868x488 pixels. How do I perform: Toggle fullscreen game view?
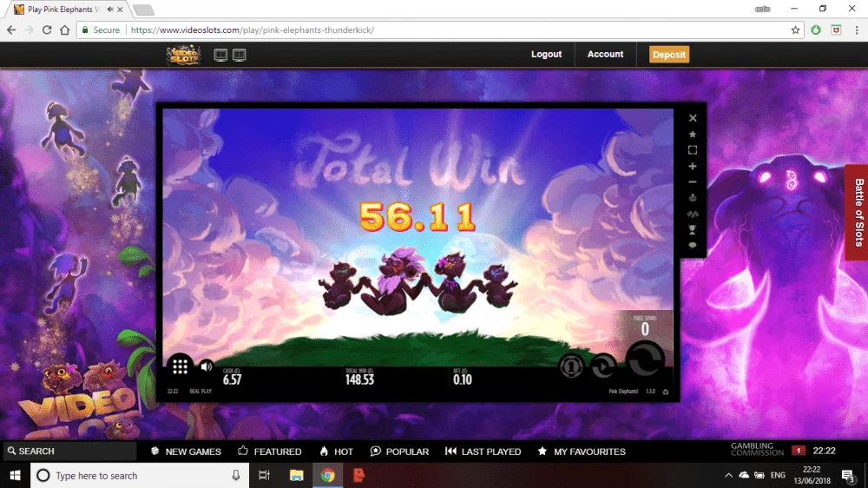(x=693, y=150)
